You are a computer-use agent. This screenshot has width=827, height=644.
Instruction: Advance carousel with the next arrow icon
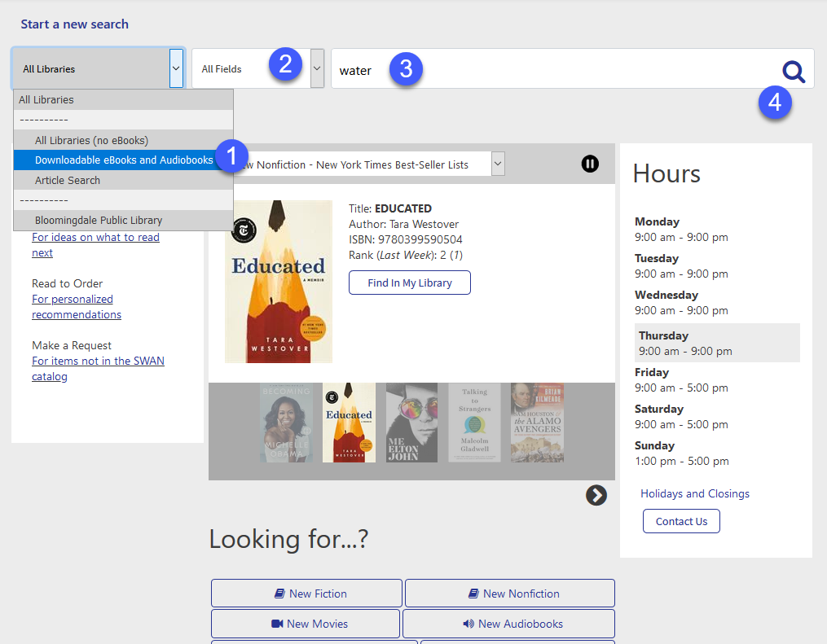[x=596, y=495]
